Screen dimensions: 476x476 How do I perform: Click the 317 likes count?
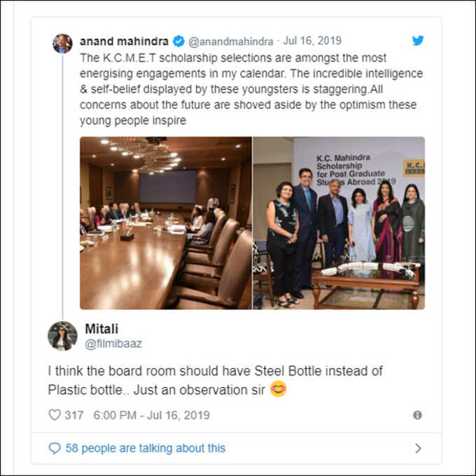[x=74, y=415]
